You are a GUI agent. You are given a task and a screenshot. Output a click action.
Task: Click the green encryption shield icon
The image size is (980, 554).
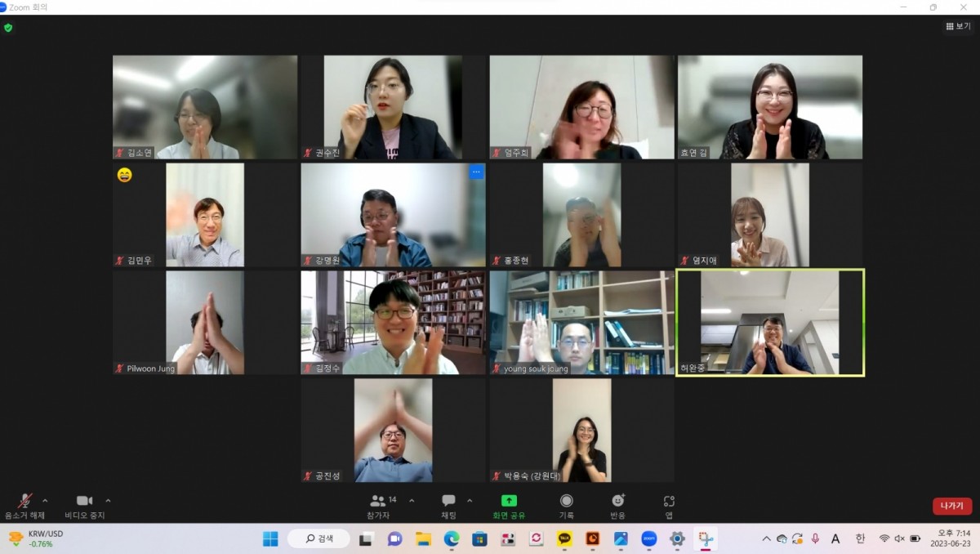click(x=8, y=27)
